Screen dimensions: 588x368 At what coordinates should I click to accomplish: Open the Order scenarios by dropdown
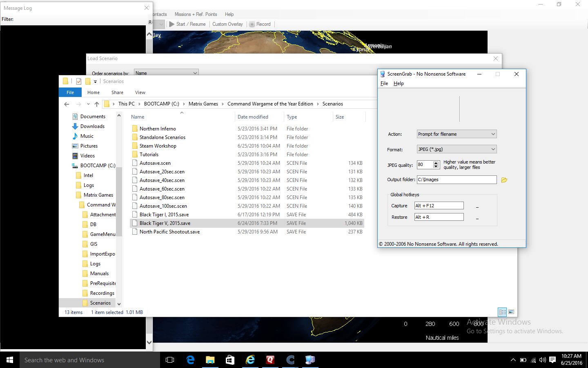click(166, 73)
